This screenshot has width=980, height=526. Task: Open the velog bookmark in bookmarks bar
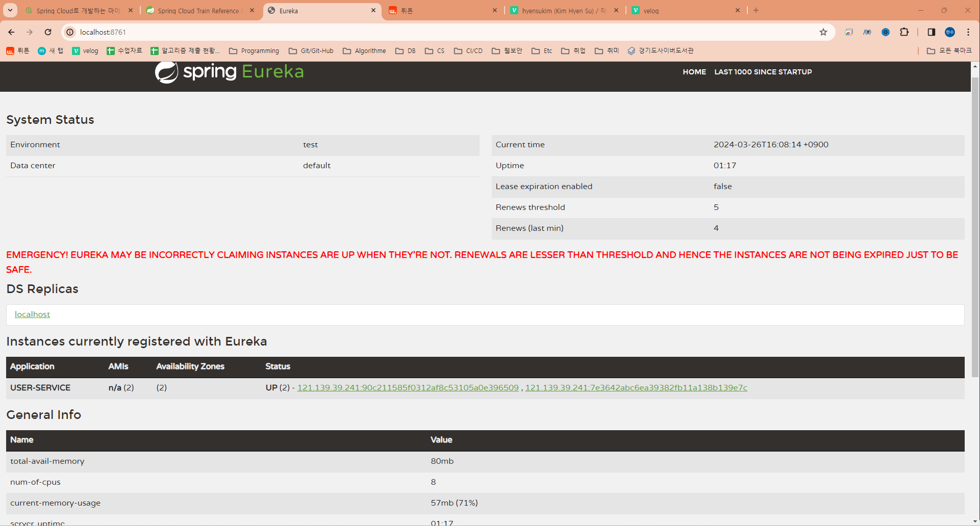(x=85, y=50)
